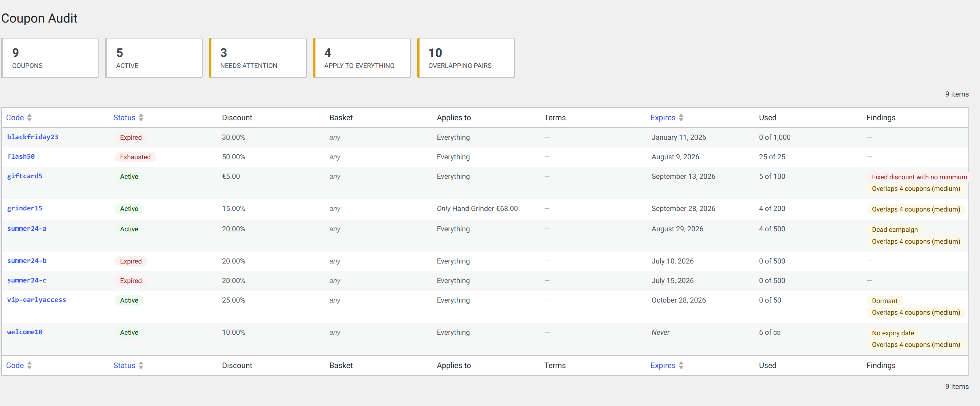The height and width of the screenshot is (406, 980).
Task: Click 'Only Hand Grinder €68.00' cell
Action: 477,209
